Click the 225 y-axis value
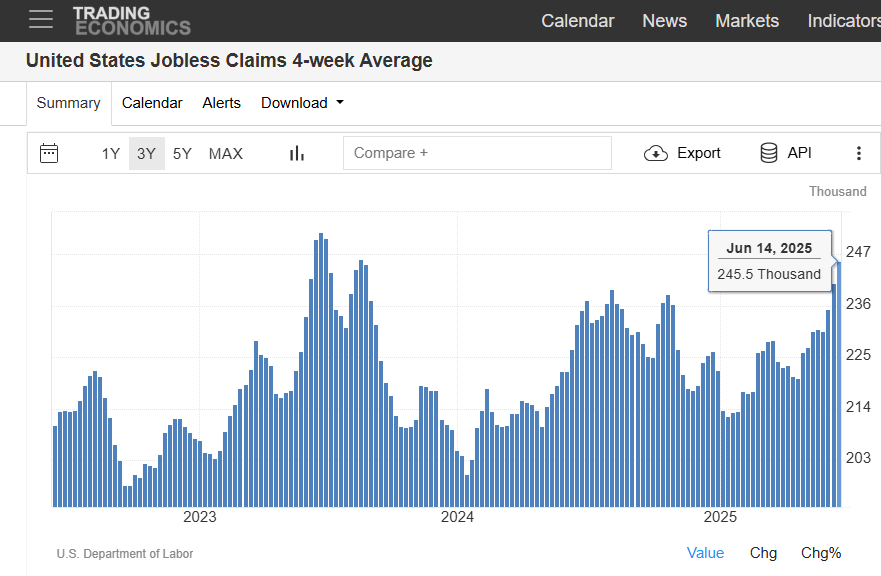Screen dimensions: 881x576 tap(859, 355)
